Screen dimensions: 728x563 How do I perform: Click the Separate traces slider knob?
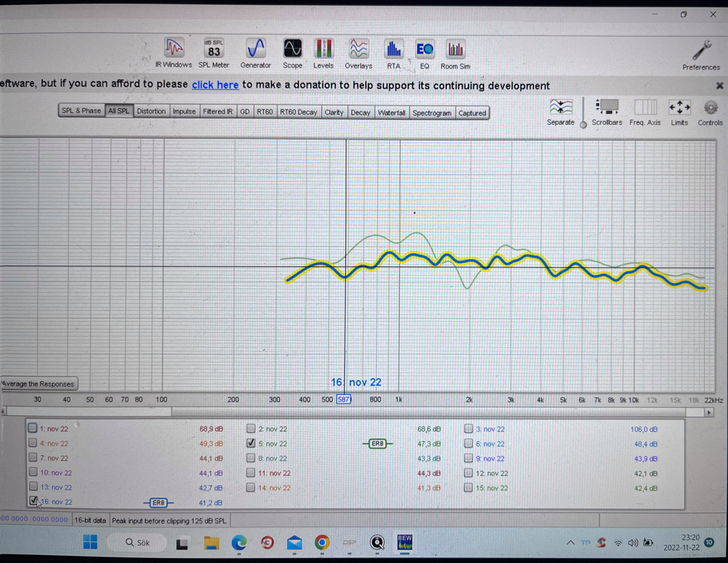point(583,125)
